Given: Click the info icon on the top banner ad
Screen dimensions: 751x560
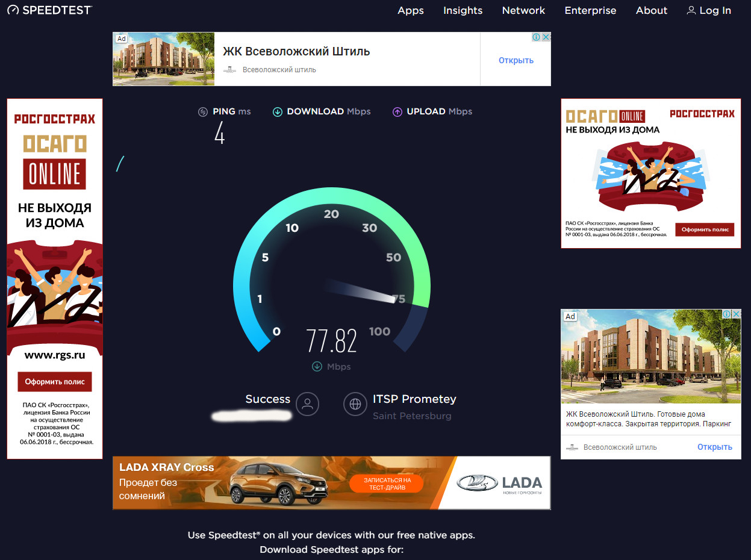Looking at the screenshot, I should tap(536, 37).
